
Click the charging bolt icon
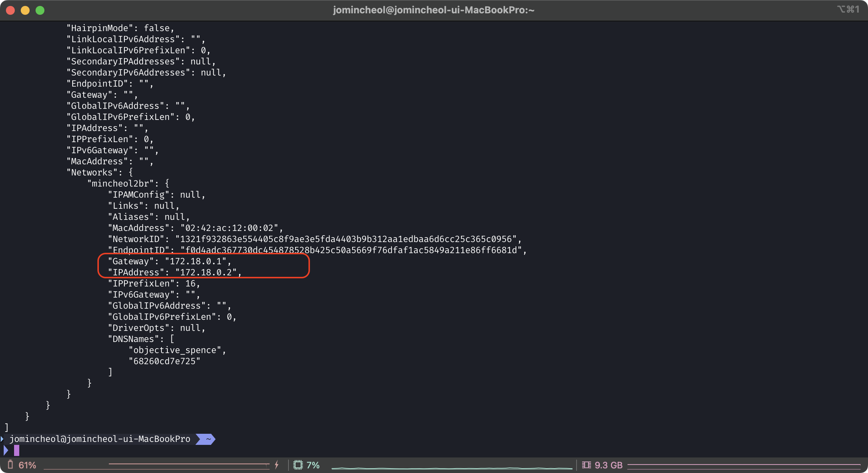(x=277, y=465)
